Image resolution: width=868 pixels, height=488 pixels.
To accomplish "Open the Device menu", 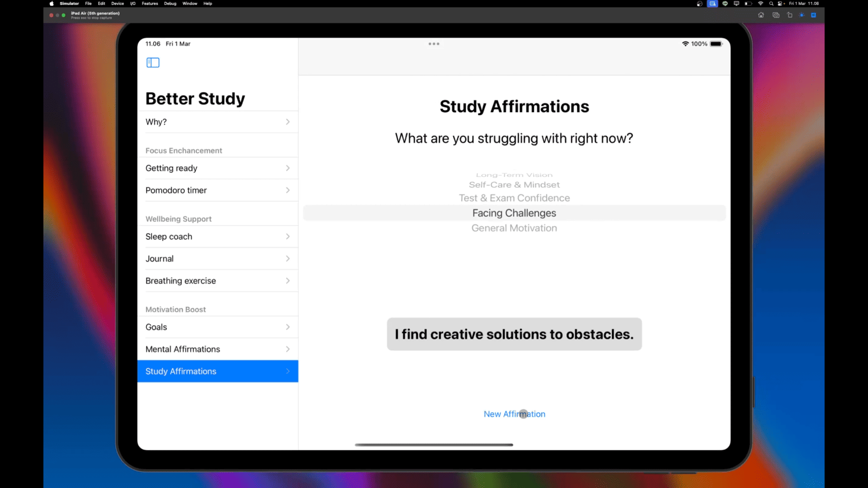I will coord(118,4).
